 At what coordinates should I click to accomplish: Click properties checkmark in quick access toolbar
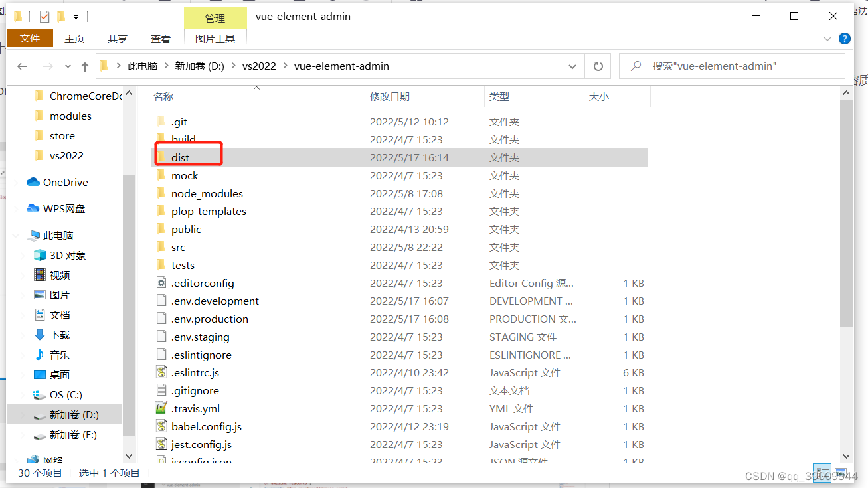pyautogui.click(x=44, y=17)
